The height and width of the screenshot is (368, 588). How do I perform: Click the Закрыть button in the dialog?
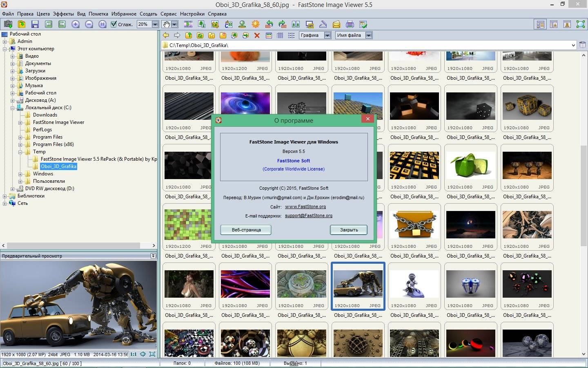point(349,230)
